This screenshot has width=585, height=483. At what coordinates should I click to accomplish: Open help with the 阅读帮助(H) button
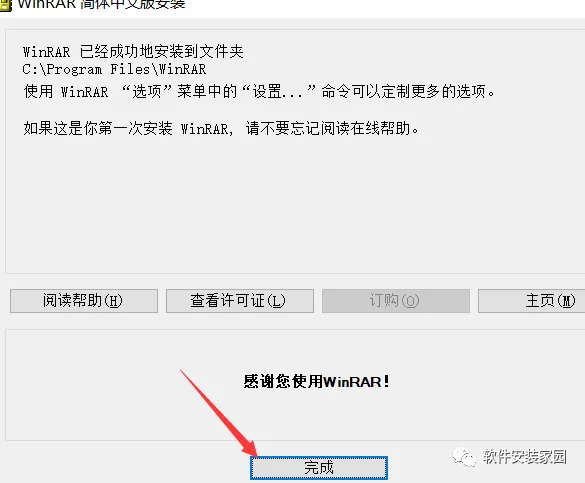tap(84, 301)
